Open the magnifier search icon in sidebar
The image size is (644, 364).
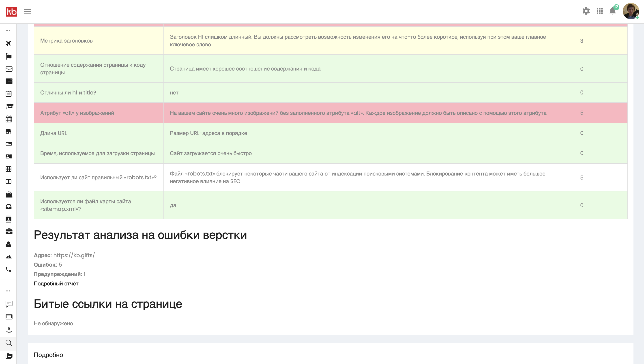9,343
